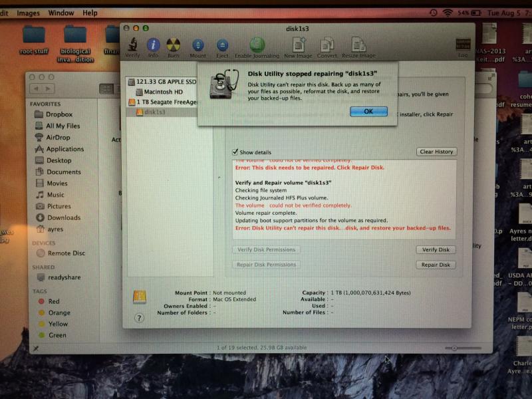Click the Finder window back arrow
Screen dimensions: 532x399
click(x=36, y=89)
